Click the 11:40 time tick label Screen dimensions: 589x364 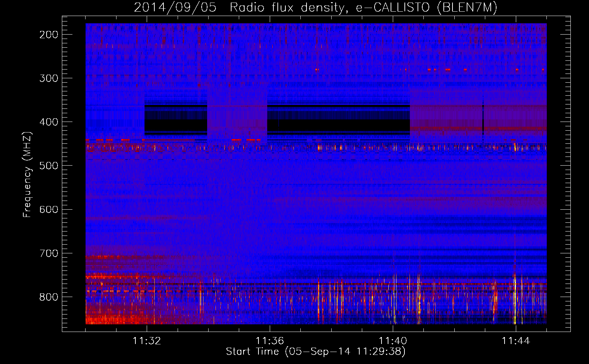click(x=393, y=341)
